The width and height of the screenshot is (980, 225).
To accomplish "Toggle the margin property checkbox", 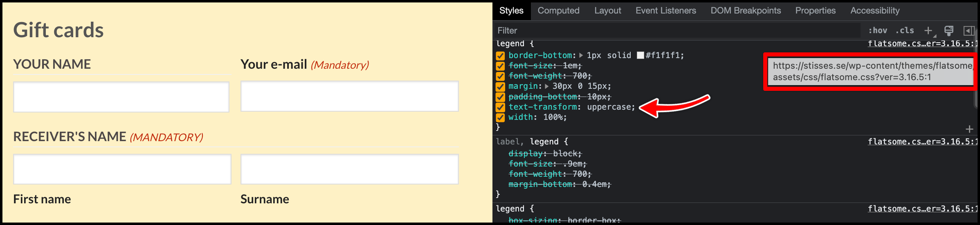I will 500,86.
